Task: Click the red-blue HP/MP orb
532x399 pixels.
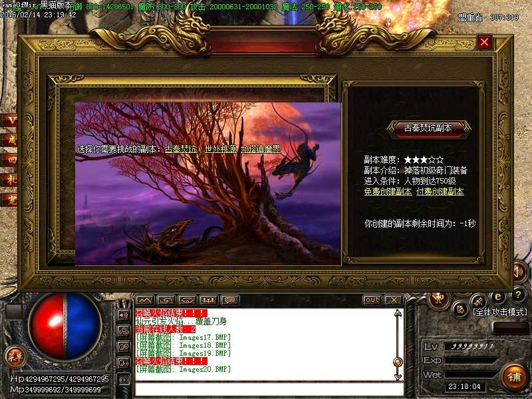Action: (x=65, y=327)
